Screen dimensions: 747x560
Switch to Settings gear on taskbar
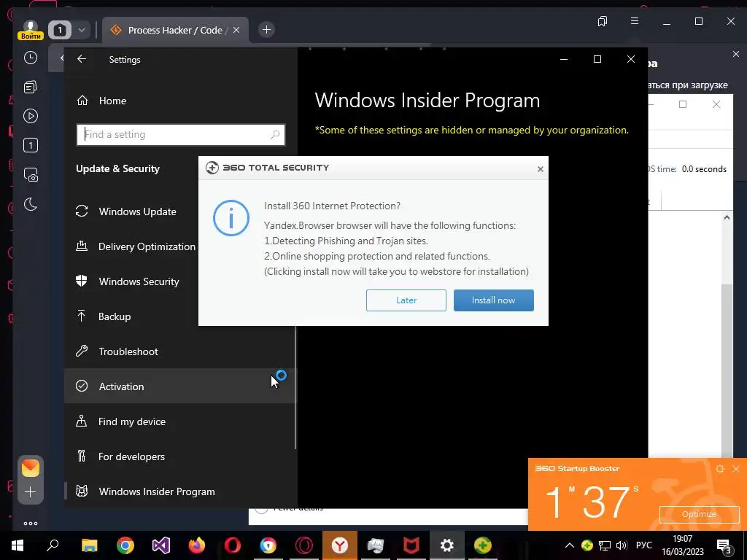(x=447, y=545)
